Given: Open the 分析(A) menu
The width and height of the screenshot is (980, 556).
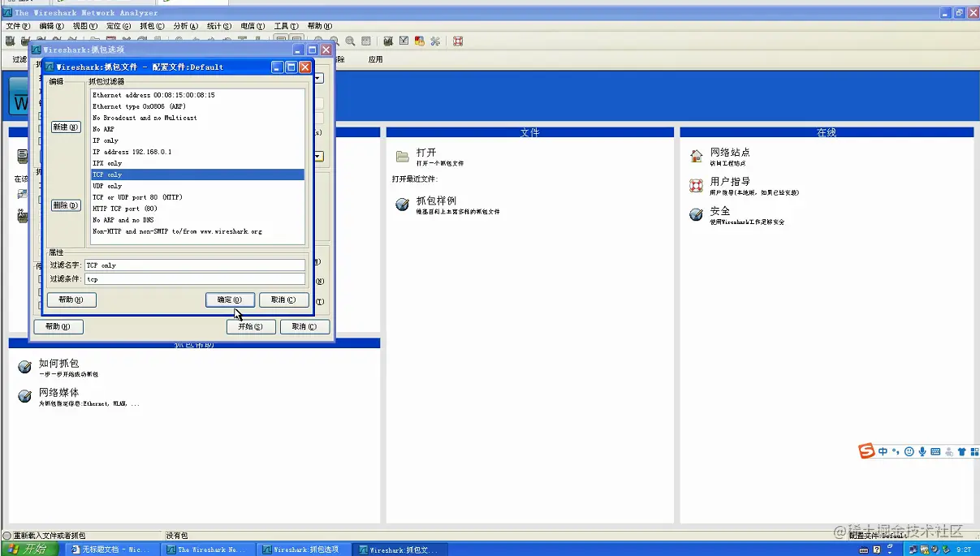Looking at the screenshot, I should (185, 26).
